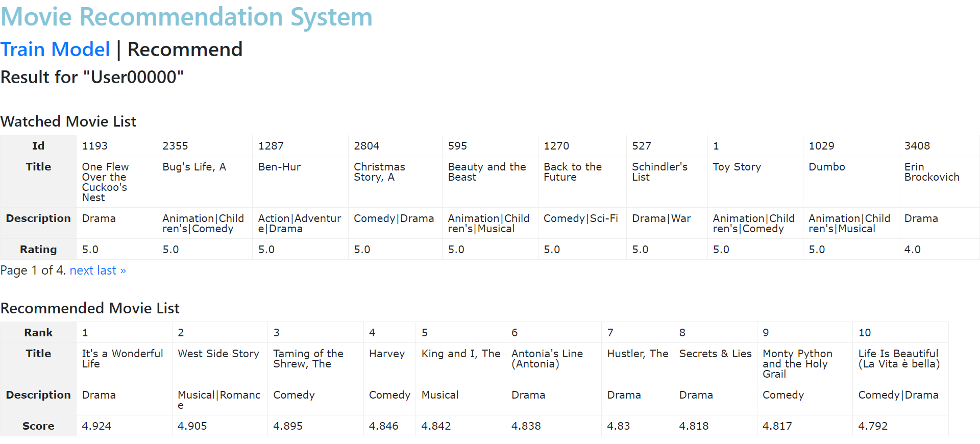Viewport: 980px width, 444px height.
Task: Click the Watched Movie List heading
Action: click(68, 121)
